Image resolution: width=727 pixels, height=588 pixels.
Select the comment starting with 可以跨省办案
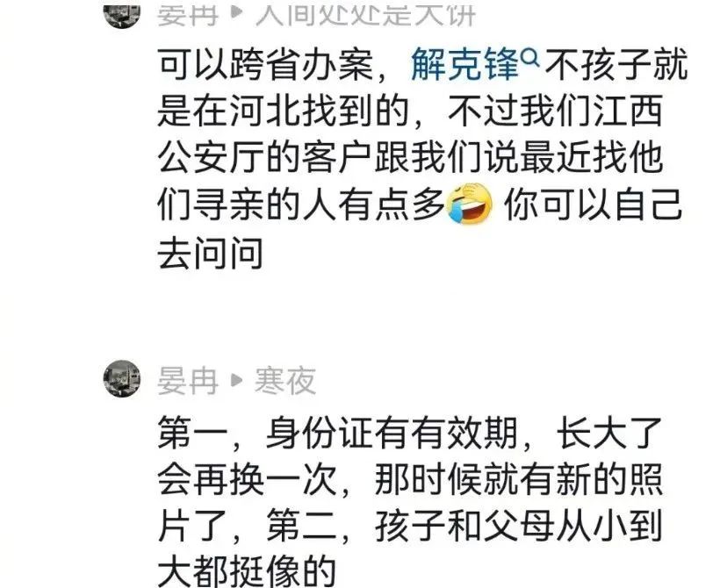pyautogui.click(x=422, y=159)
